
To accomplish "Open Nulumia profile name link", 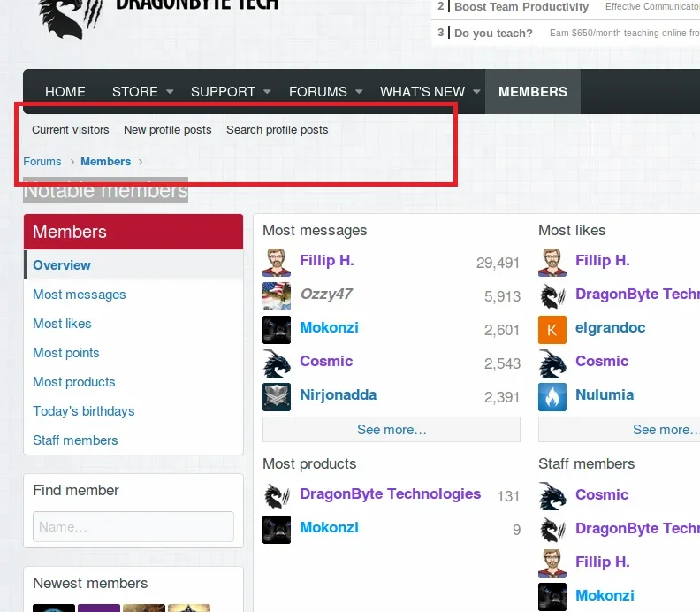I will pos(605,395).
